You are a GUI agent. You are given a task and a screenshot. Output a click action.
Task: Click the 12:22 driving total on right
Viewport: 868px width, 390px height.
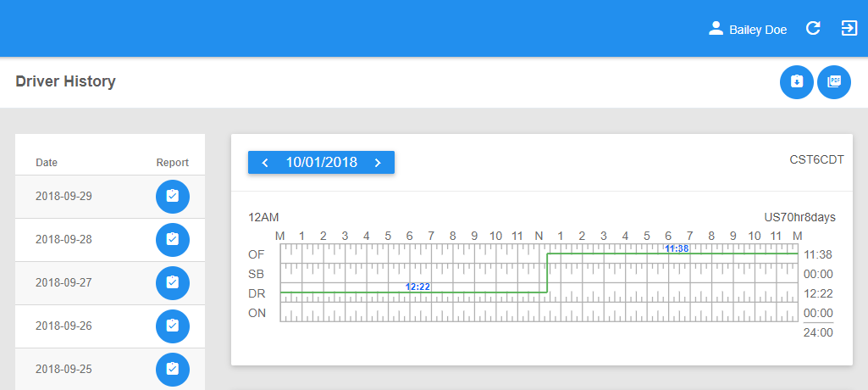[x=818, y=293]
